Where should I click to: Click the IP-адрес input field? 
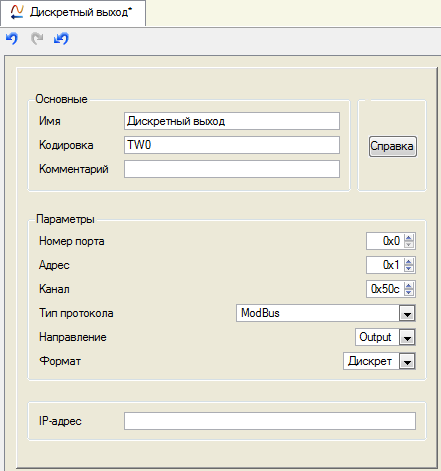(x=270, y=421)
